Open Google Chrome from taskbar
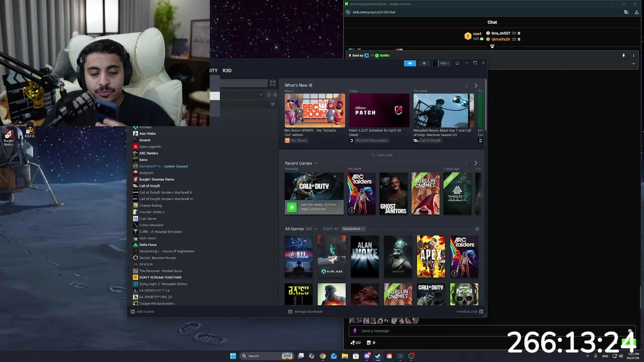Screen dimensions: 644x362 pyautogui.click(x=323, y=356)
